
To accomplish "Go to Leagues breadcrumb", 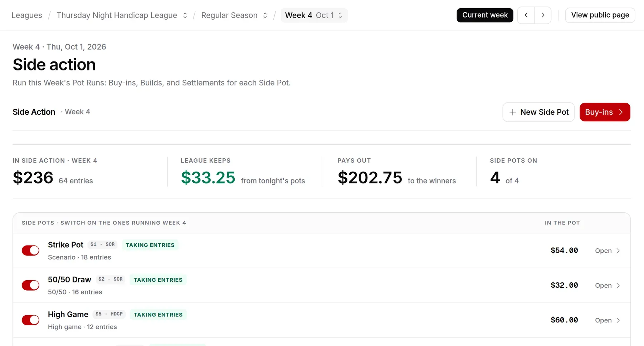I will pyautogui.click(x=27, y=15).
